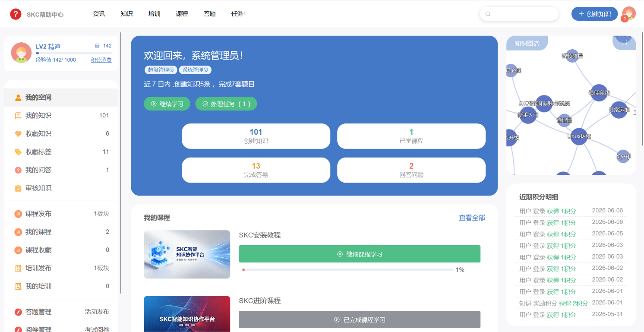The width and height of the screenshot is (644, 332).
Task: Open the SKC进阶课程 course thumbnail
Action: (x=187, y=314)
